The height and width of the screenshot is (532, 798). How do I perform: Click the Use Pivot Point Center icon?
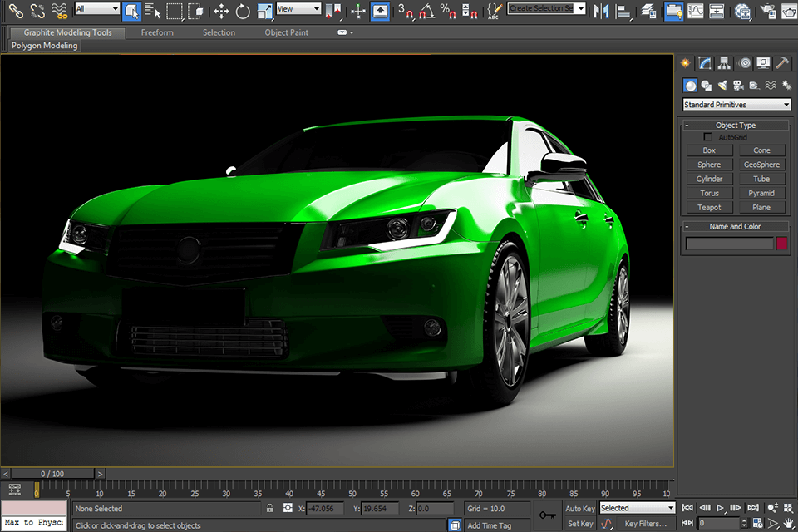coord(334,11)
